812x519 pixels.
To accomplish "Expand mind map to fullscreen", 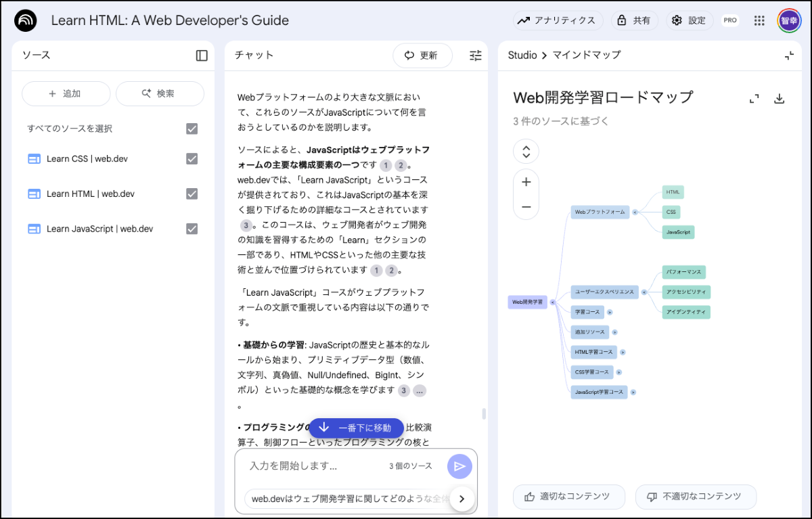I will pyautogui.click(x=754, y=99).
